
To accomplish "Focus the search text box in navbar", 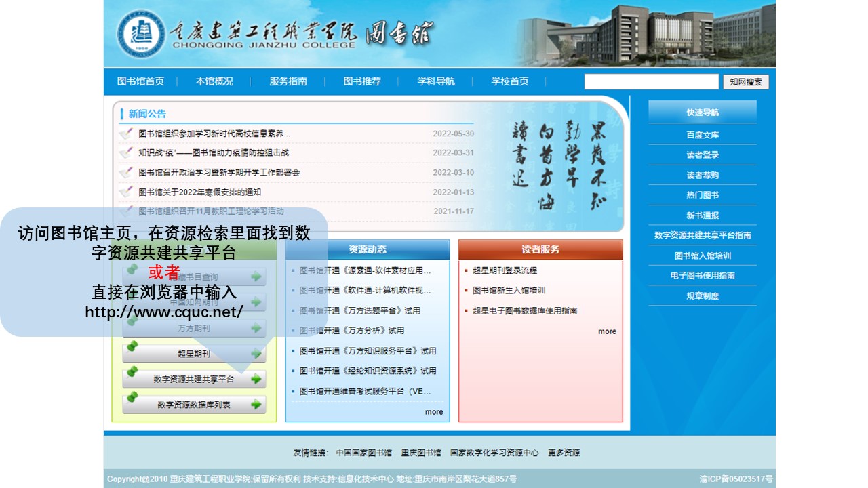I will click(651, 82).
